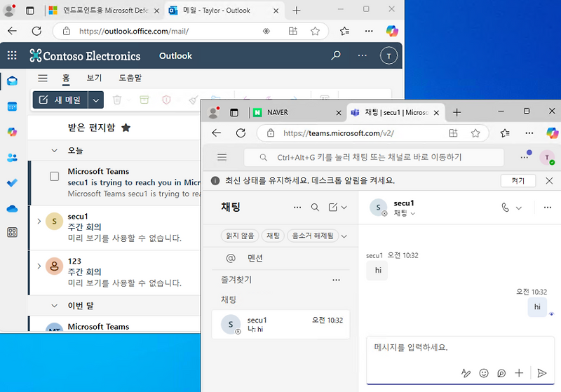Start a call with secu1

pos(505,208)
